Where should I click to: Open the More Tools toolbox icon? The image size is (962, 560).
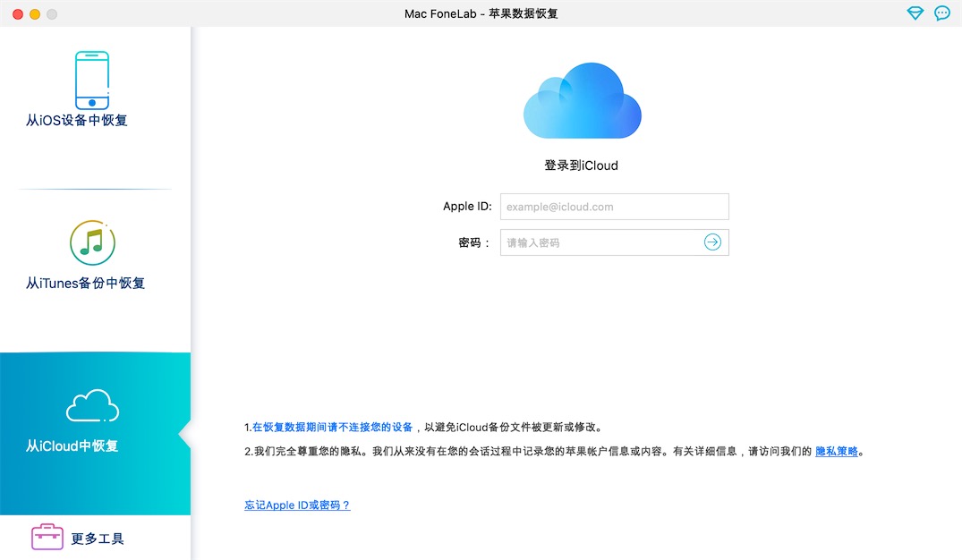coord(47,537)
